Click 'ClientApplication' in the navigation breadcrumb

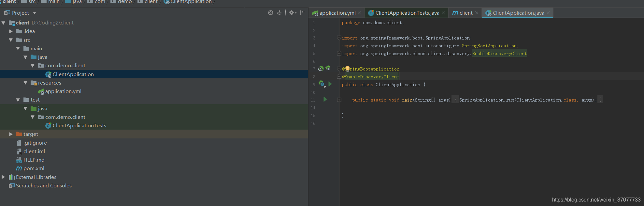coord(191,2)
